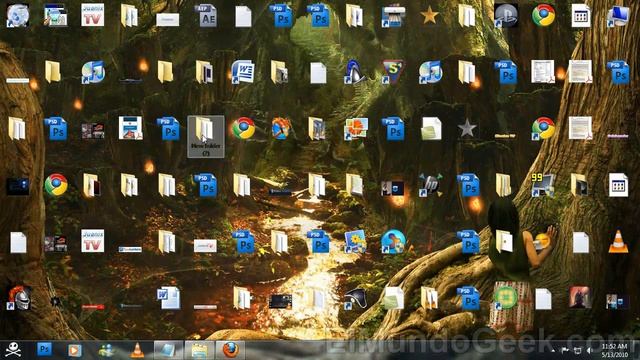Switch to Firefox in the taskbar

click(x=230, y=350)
